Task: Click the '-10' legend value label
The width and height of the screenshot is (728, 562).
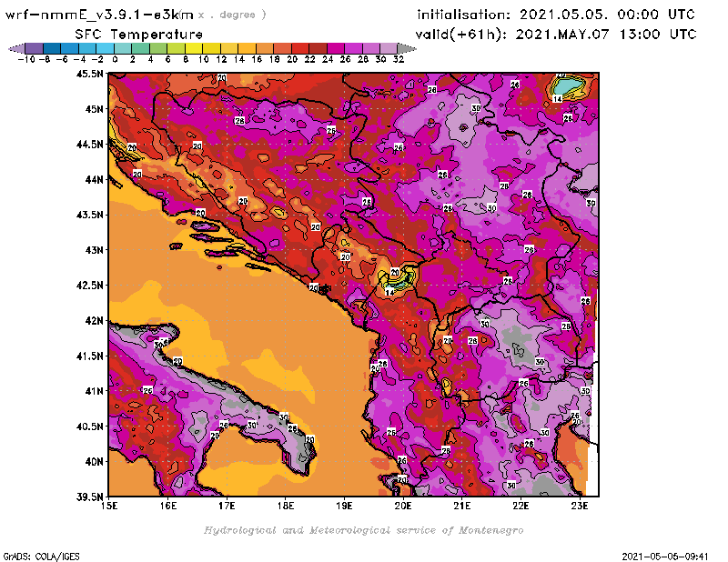Action: pos(26,59)
